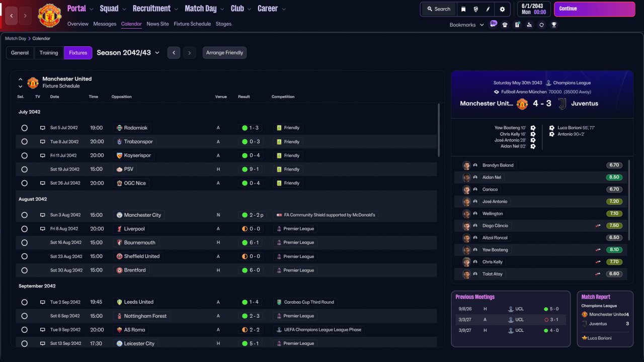Select the Leeds United fixture radio button
This screenshot has height=362, width=644.
coord(24,302)
